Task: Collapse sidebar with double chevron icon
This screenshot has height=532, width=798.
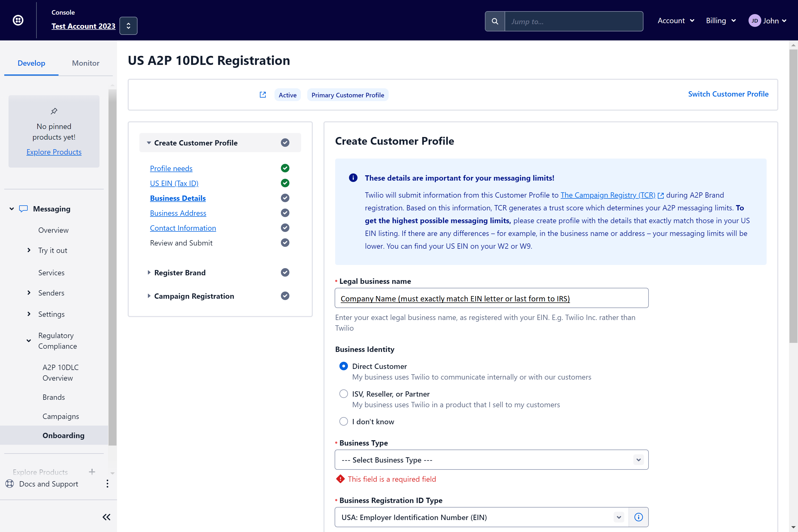Action: 106,517
